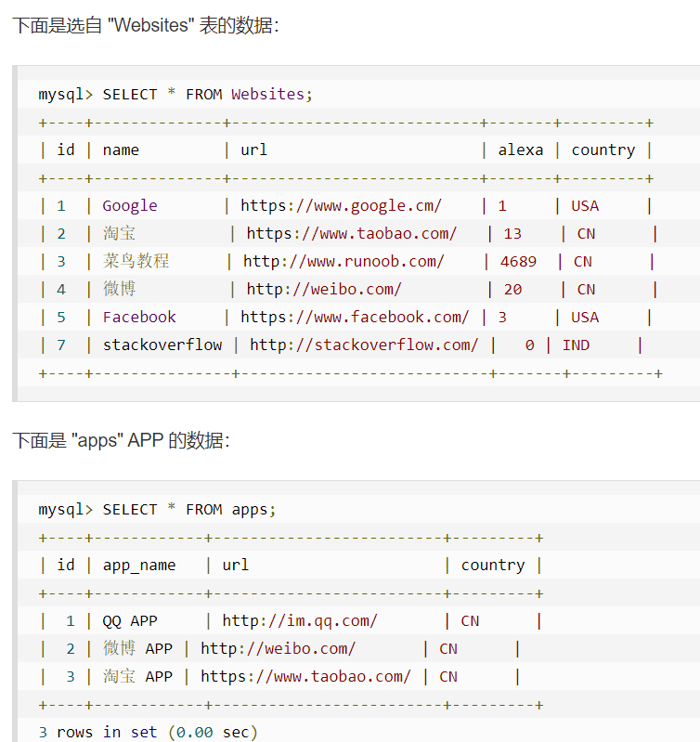Click the "id" header in Websites table
700x742 pixels.
pos(66,150)
